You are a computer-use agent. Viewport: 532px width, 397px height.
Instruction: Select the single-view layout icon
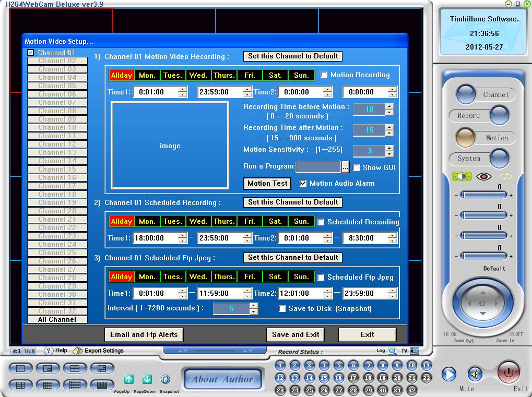pos(20,368)
